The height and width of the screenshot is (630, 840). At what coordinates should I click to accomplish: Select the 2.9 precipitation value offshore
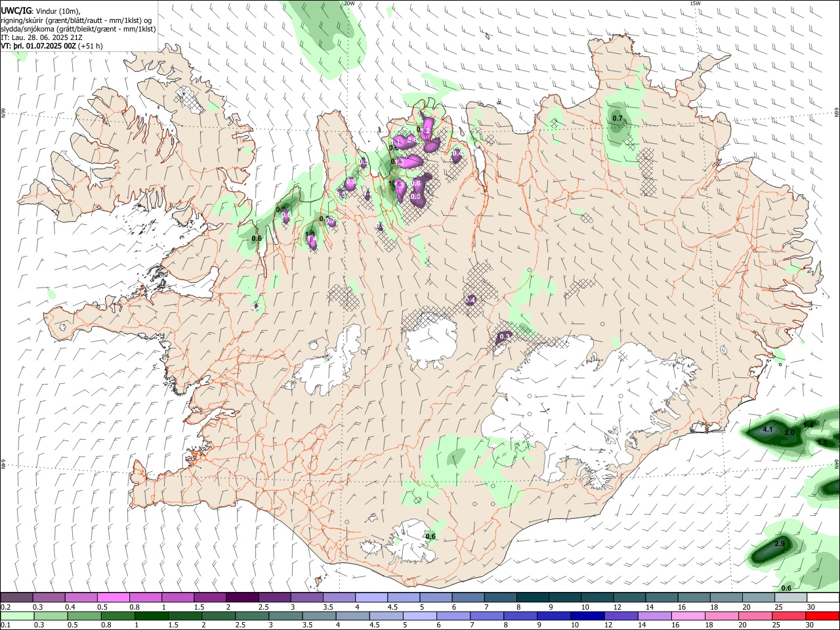pos(780,544)
